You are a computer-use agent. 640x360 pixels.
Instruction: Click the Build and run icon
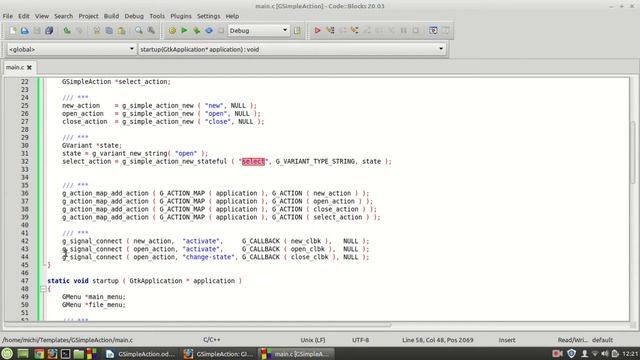coord(196,31)
